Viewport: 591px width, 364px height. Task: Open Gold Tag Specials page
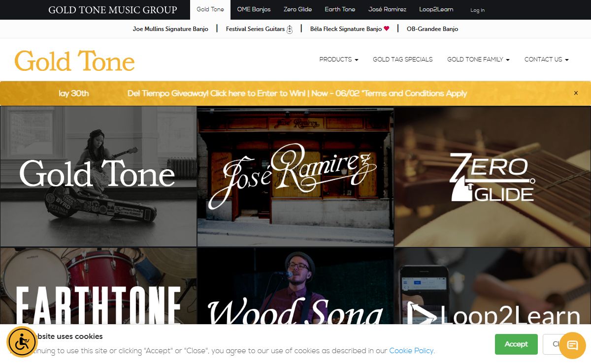click(x=403, y=59)
